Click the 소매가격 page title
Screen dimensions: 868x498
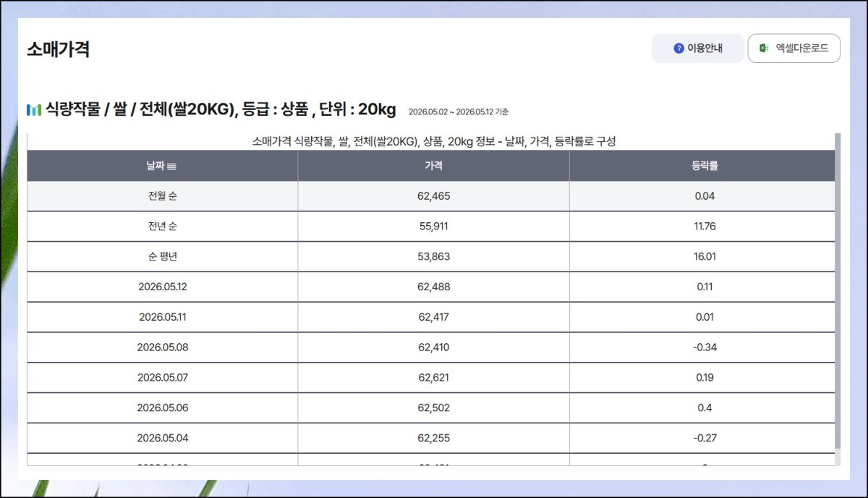[58, 50]
